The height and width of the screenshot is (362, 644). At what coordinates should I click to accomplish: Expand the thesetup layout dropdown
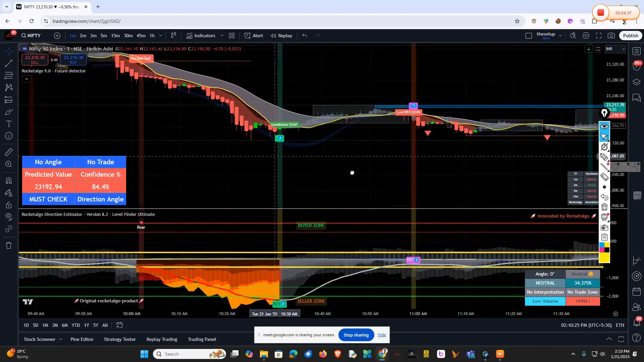[560, 36]
